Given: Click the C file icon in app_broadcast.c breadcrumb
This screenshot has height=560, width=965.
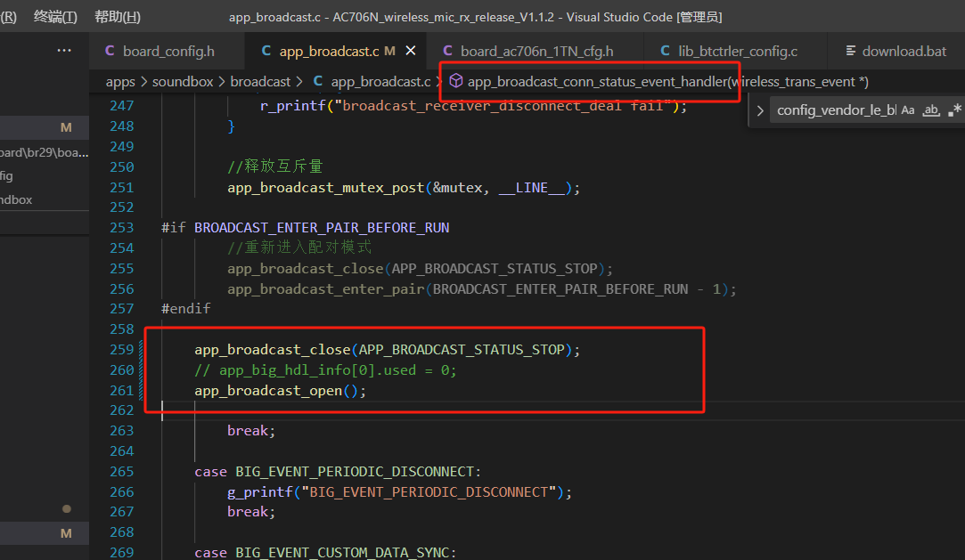Looking at the screenshot, I should (318, 81).
